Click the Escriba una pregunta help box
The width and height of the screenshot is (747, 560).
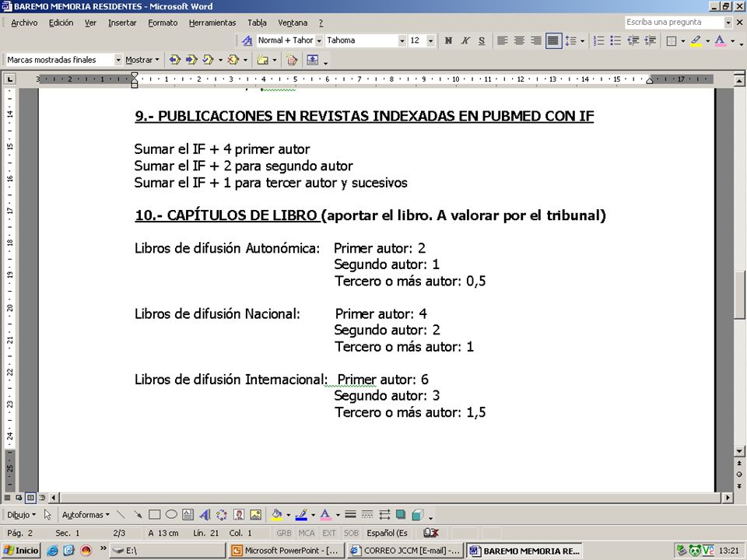[674, 23]
